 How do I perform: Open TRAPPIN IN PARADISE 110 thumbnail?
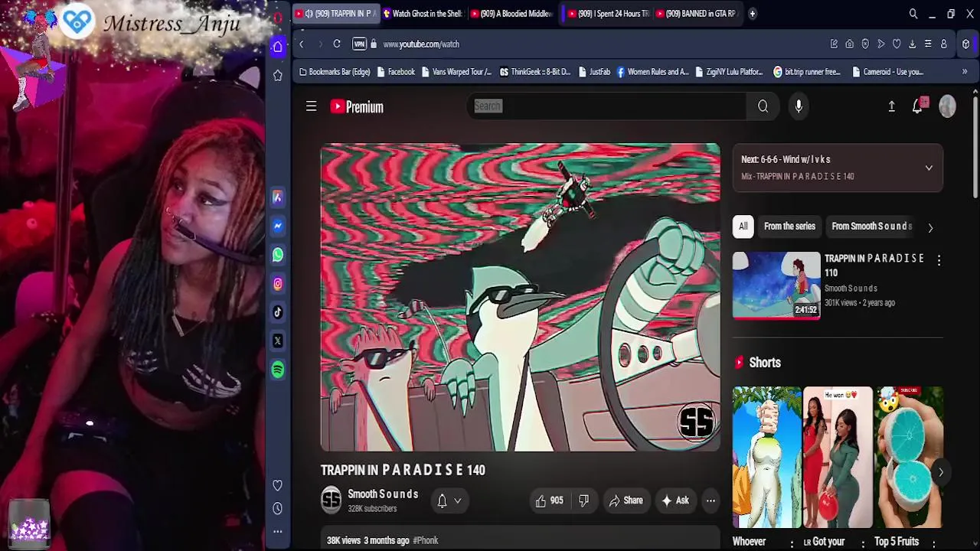776,285
